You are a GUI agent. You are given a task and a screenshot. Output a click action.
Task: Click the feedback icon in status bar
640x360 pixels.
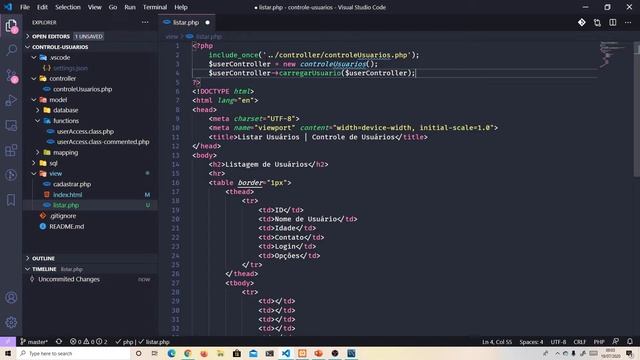[616, 342]
